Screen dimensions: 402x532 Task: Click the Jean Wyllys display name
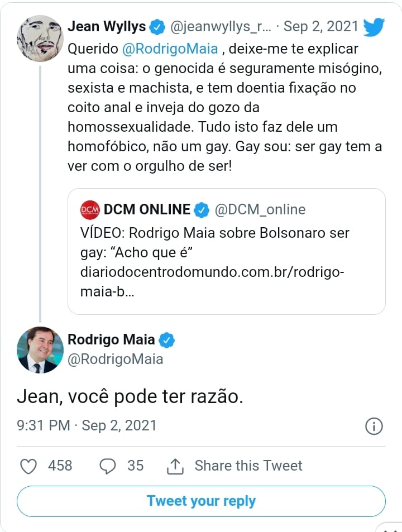tap(107, 26)
